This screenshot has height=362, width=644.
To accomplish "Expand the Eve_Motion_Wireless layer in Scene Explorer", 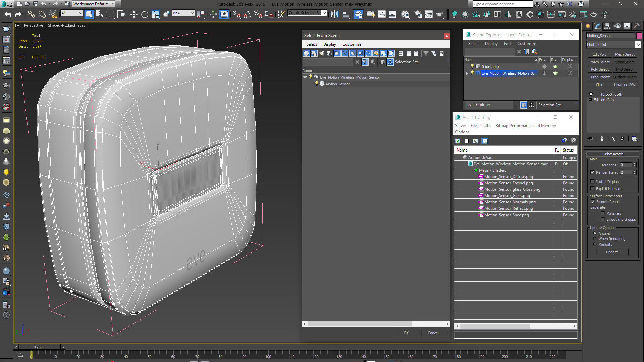I will coord(467,73).
